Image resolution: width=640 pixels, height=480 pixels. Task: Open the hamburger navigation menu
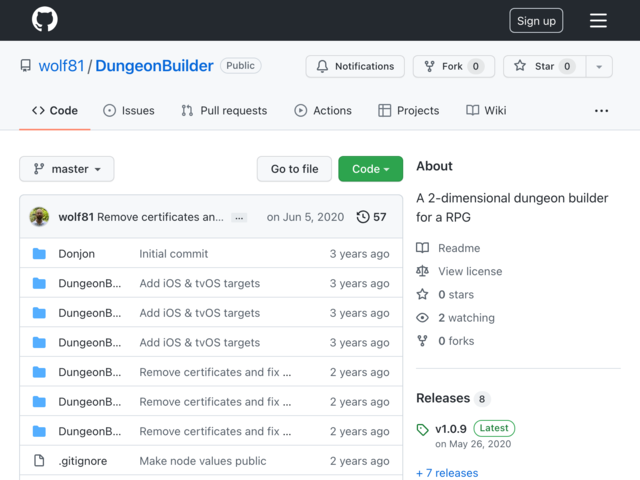pos(598,20)
